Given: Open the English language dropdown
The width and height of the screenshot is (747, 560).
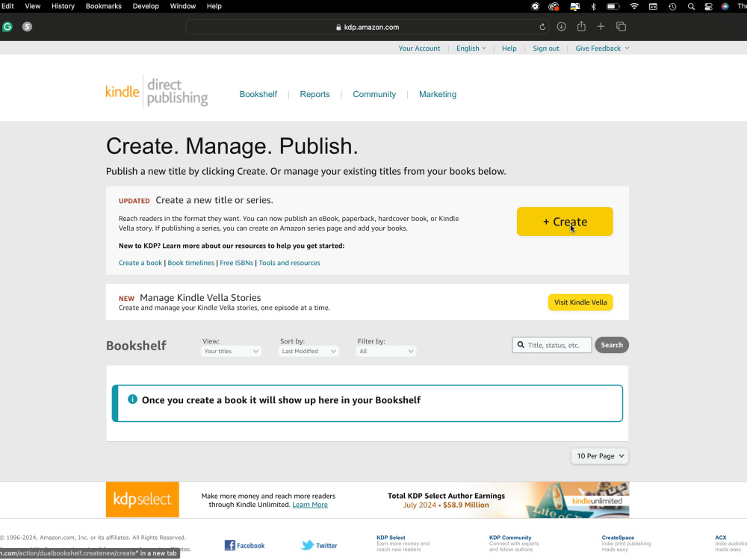Looking at the screenshot, I should pos(471,48).
